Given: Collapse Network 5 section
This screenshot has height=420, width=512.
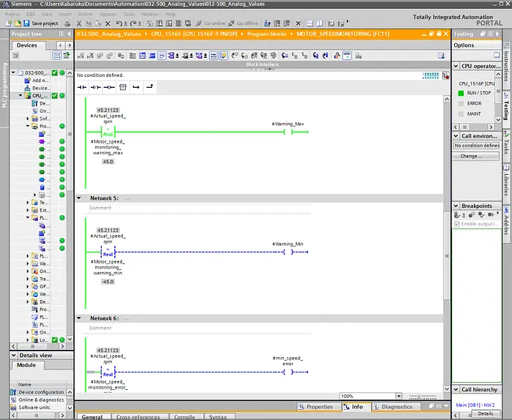Looking at the screenshot, I should (x=79, y=198).
